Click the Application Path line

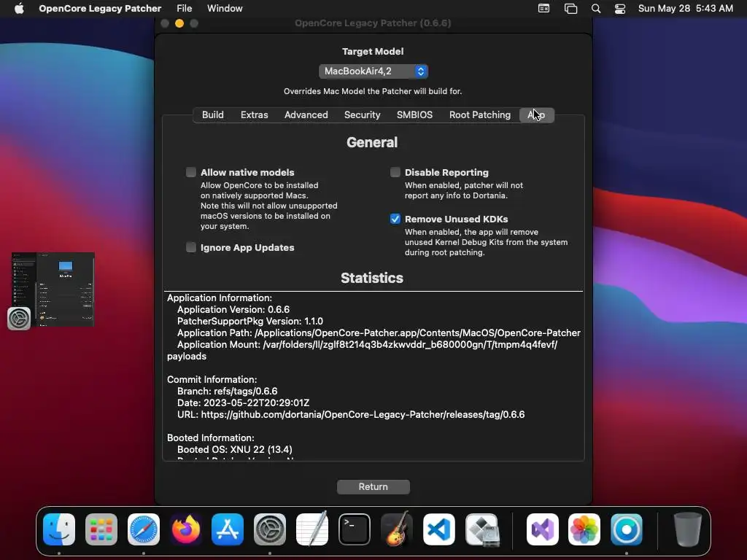tap(379, 332)
